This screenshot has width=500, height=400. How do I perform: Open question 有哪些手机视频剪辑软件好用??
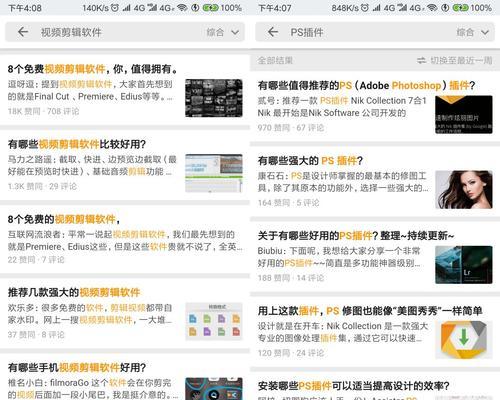click(x=77, y=367)
